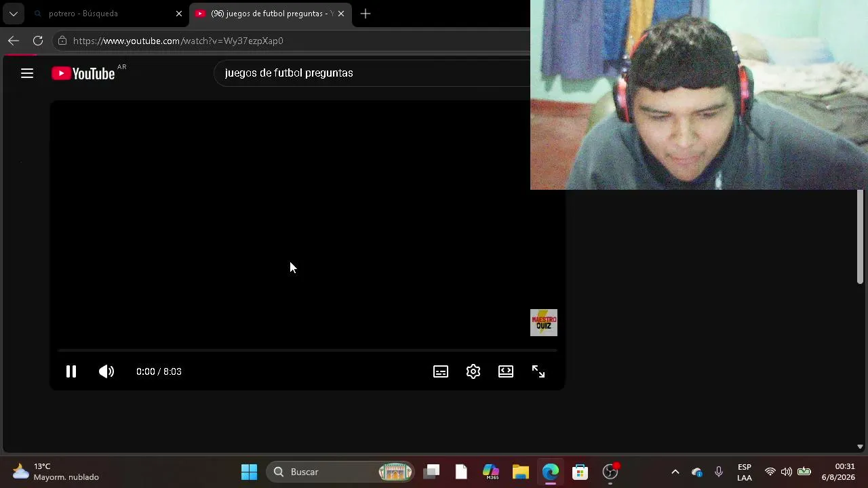The width and height of the screenshot is (868, 488).
Task: Click the padlock site info icon
Action: (62, 41)
